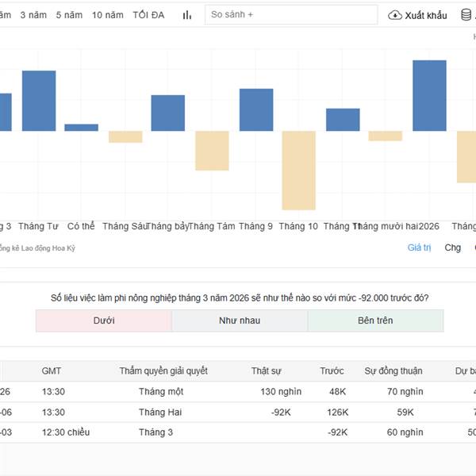The height and width of the screenshot is (476, 476).
Task: Click the Tháng 10 negative bar
Action: click(298, 170)
